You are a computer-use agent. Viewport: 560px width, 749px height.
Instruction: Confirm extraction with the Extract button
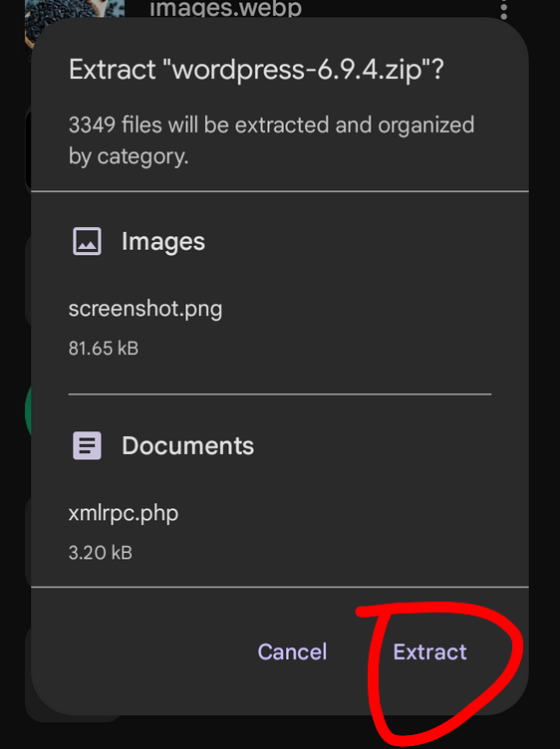coord(429,651)
